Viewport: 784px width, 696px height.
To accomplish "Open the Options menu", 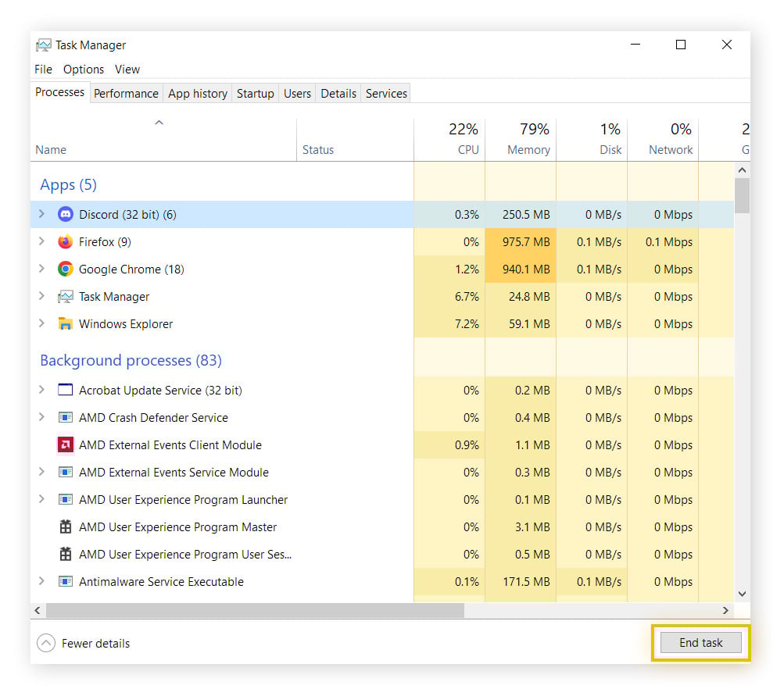I will click(x=83, y=70).
